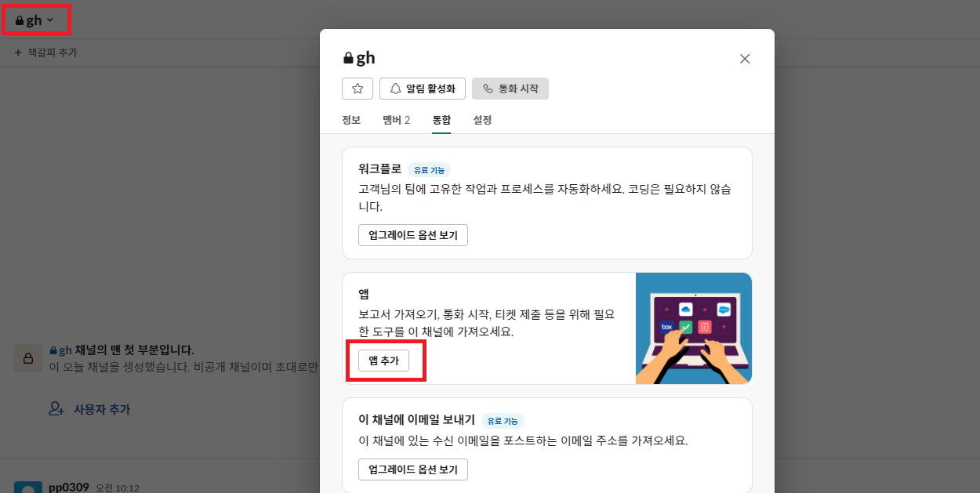Click the 워크플로 heading text

[x=379, y=169]
